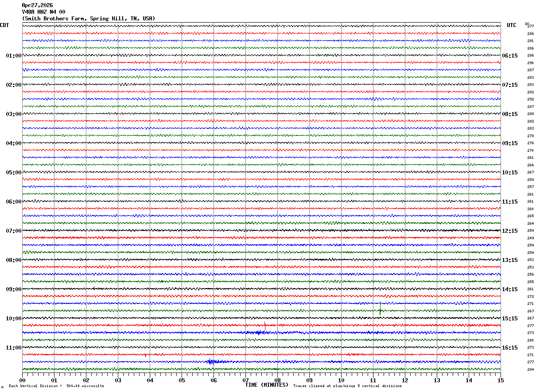Select the 03:00 CDT row label

click(x=14, y=114)
